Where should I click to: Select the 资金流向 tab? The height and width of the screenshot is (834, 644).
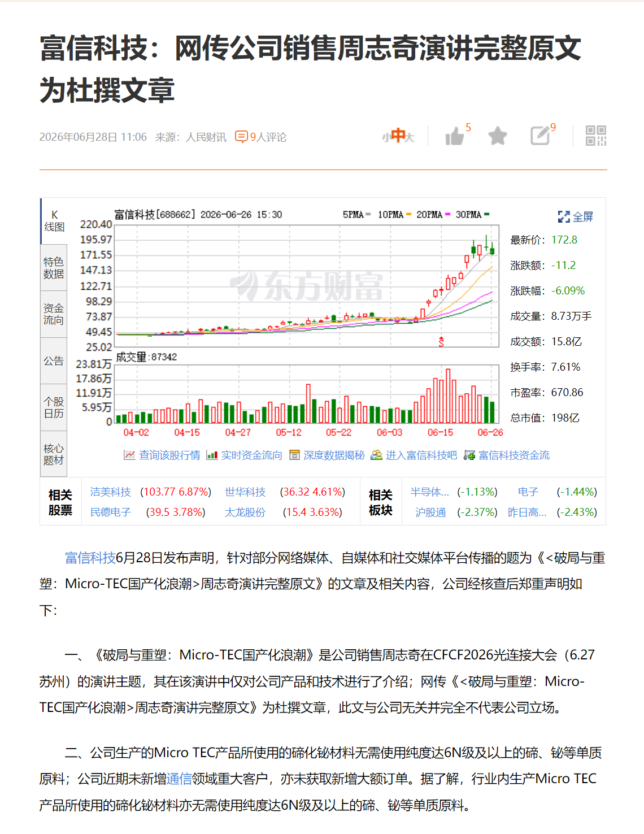pos(54,314)
